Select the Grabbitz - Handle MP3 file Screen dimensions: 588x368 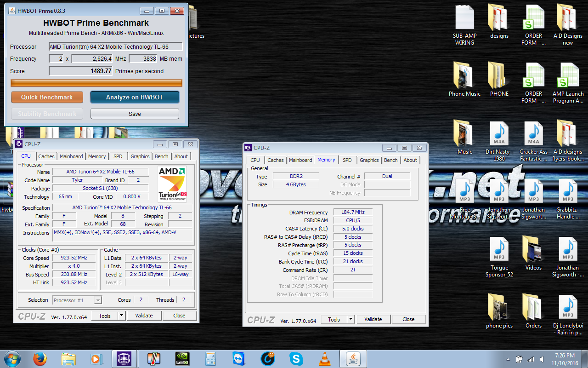tap(568, 200)
